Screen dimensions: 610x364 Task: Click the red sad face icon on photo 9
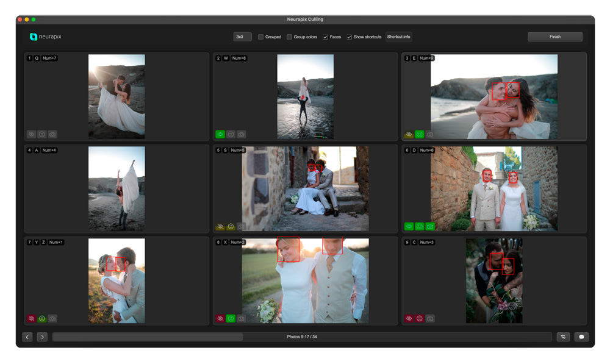419,318
